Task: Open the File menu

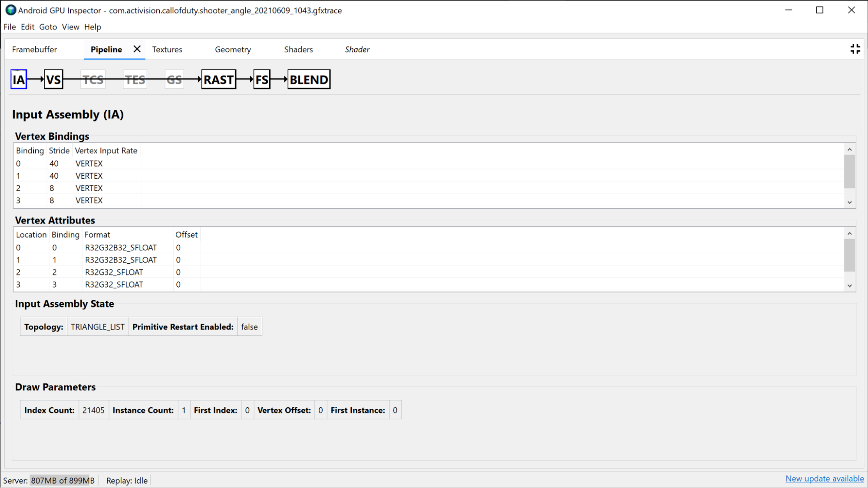Action: tap(10, 26)
